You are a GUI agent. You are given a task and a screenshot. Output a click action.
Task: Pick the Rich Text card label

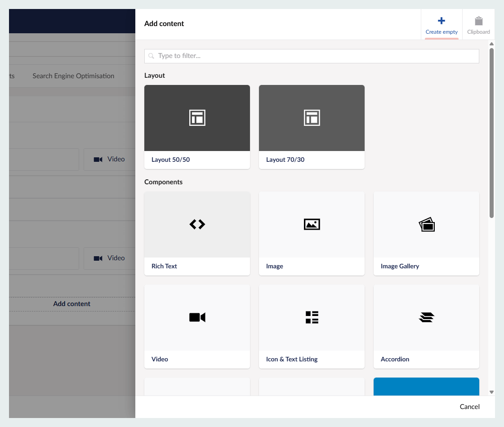click(164, 266)
